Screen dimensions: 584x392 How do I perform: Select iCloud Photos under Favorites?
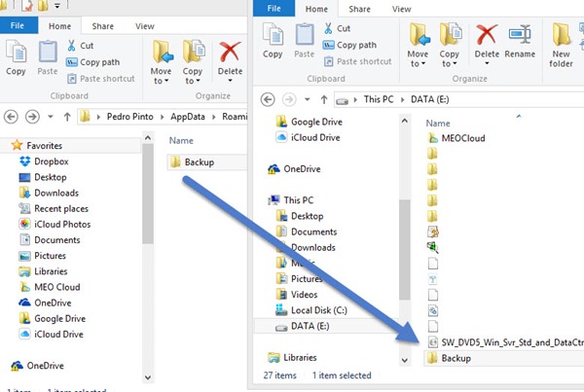tap(55, 225)
